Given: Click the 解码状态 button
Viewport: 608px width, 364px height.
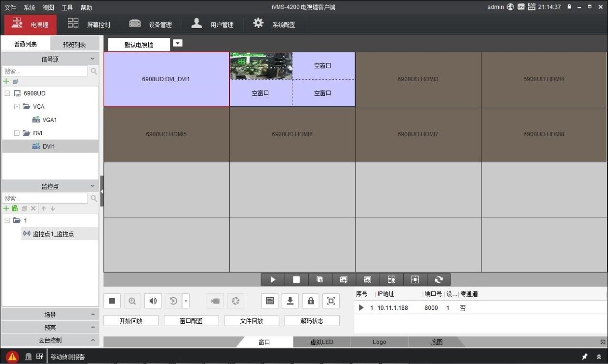Looking at the screenshot, I should click(312, 321).
